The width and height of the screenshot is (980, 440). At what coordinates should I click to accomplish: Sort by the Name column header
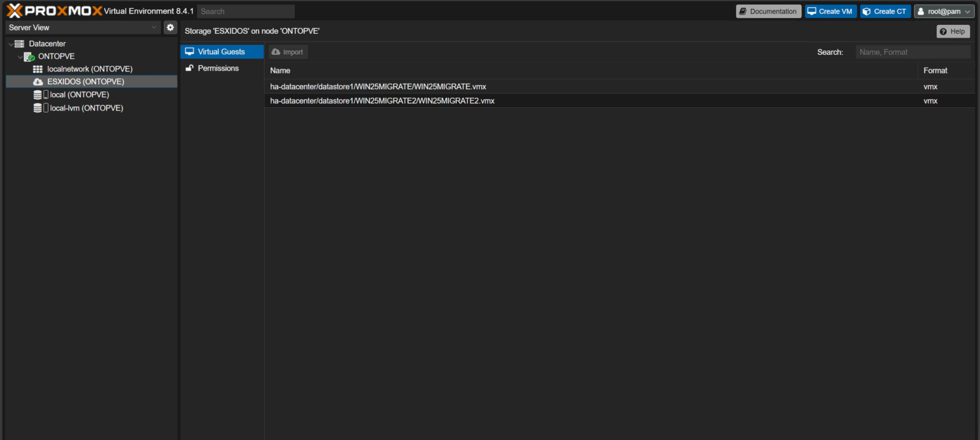(x=591, y=70)
